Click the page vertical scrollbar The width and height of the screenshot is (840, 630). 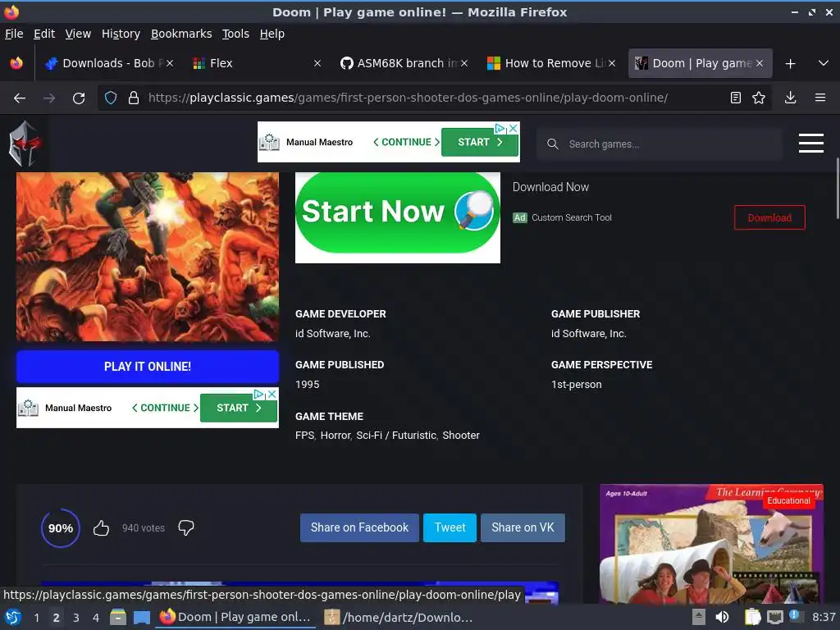point(837,188)
